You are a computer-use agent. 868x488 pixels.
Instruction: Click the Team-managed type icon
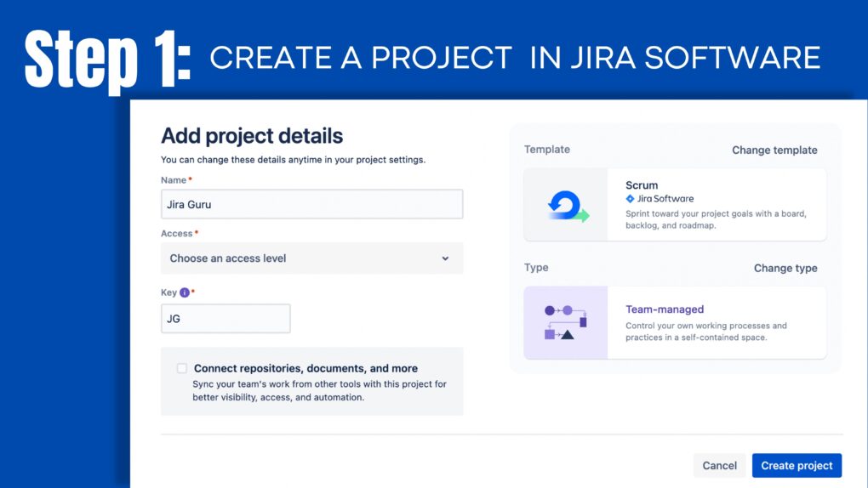566,322
